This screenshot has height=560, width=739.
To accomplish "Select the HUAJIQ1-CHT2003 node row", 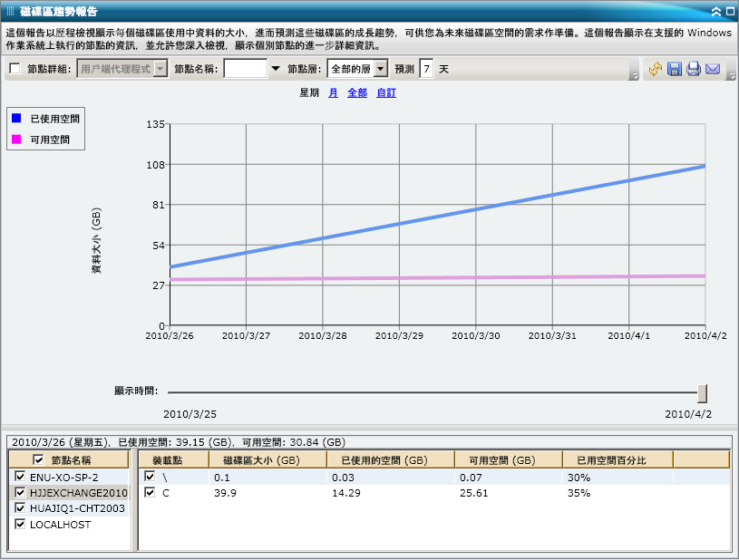I will [69, 508].
